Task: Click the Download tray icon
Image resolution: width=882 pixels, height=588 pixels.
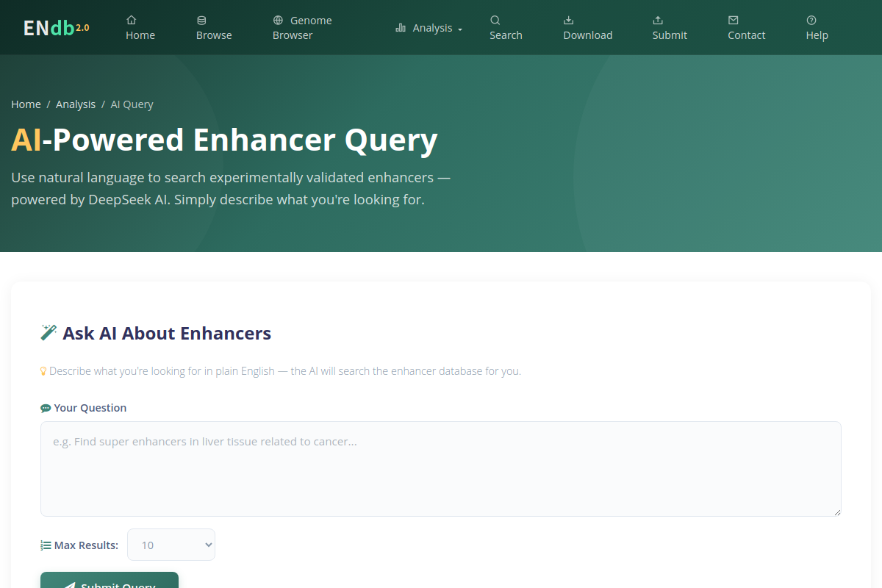Action: pyautogui.click(x=569, y=21)
